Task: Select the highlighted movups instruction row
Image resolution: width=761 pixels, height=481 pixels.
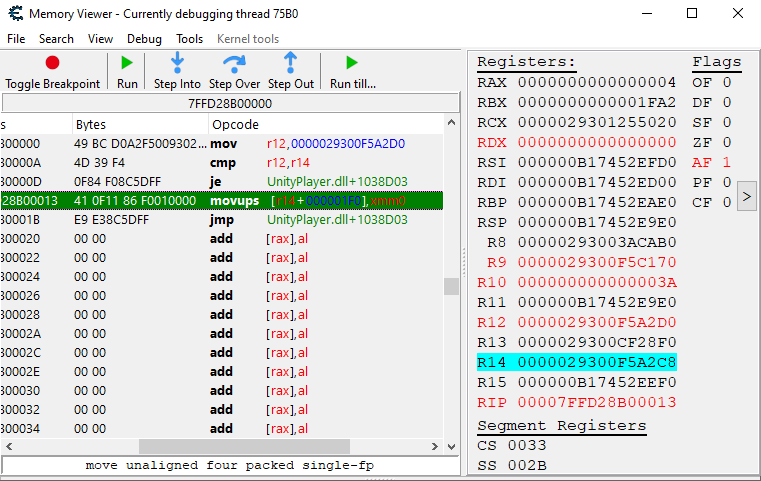Action: point(222,200)
